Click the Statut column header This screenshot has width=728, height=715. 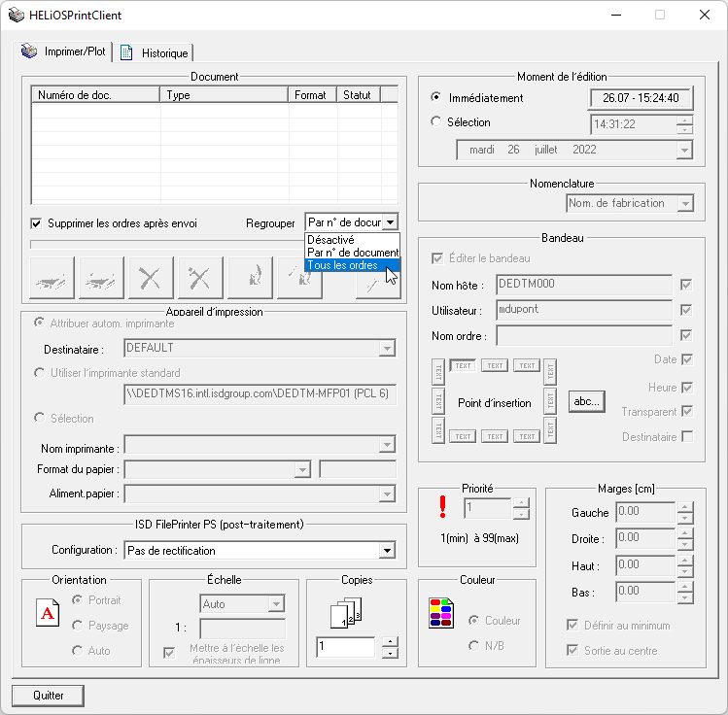(359, 94)
